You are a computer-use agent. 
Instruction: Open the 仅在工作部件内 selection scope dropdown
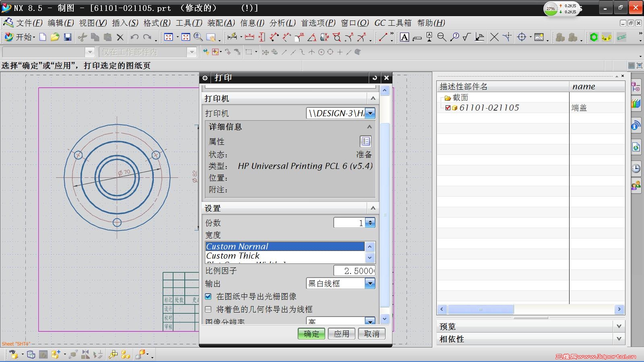pyautogui.click(x=192, y=52)
